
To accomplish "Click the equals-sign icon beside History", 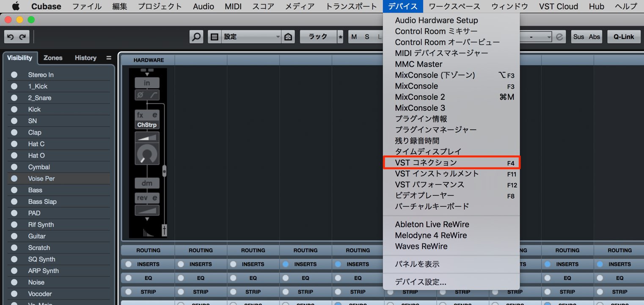I will coord(109,58).
